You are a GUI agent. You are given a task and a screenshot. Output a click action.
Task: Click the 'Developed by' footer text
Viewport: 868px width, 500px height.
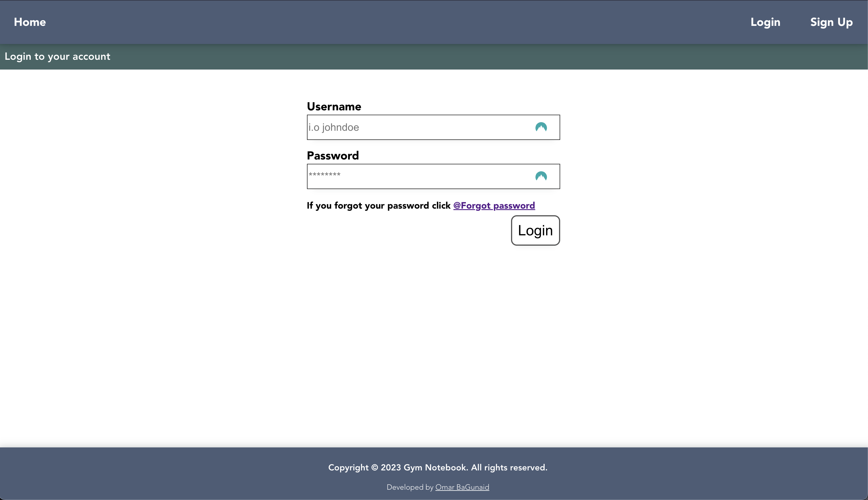[x=410, y=487]
